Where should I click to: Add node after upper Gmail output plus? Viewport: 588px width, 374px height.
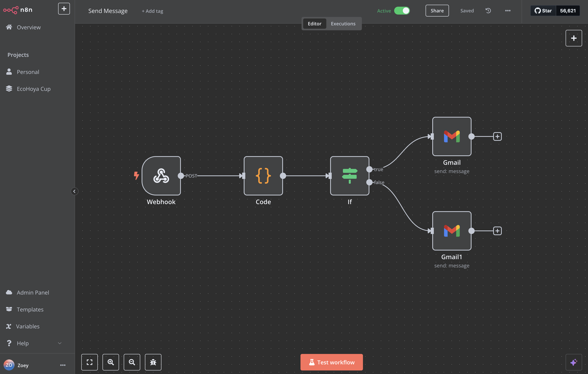click(x=497, y=136)
